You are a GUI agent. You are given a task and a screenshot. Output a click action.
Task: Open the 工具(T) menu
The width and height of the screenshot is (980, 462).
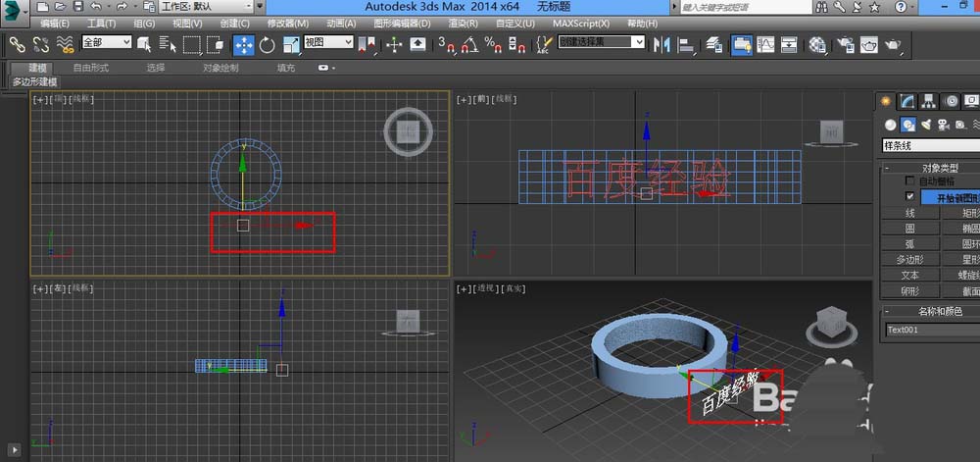click(x=101, y=24)
